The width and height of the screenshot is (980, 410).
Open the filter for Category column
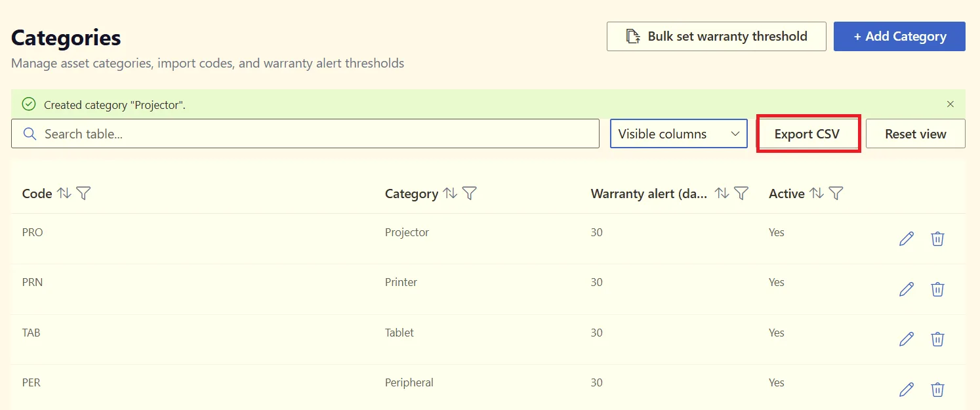click(469, 194)
